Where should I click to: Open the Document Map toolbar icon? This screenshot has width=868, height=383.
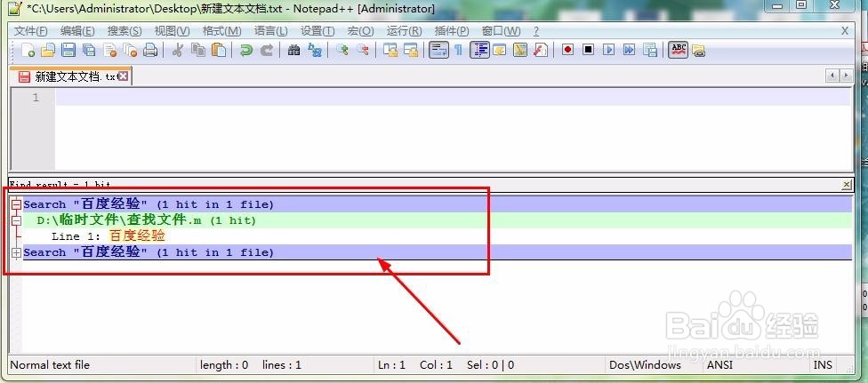(519, 51)
